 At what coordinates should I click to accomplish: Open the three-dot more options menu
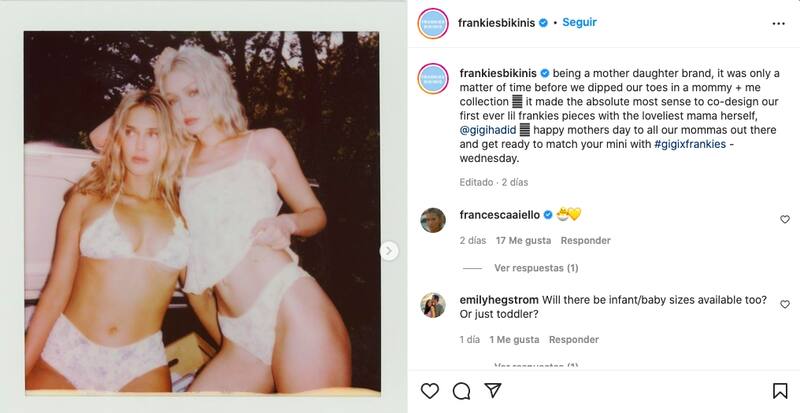[779, 22]
